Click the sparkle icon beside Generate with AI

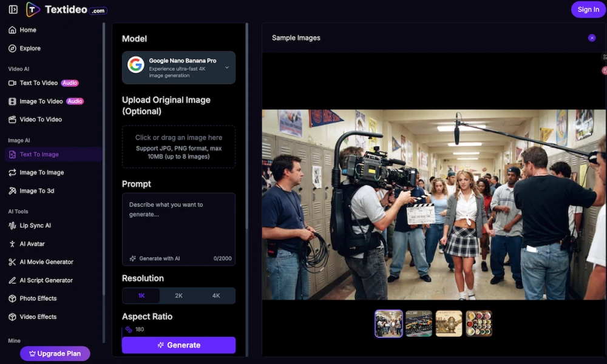132,258
